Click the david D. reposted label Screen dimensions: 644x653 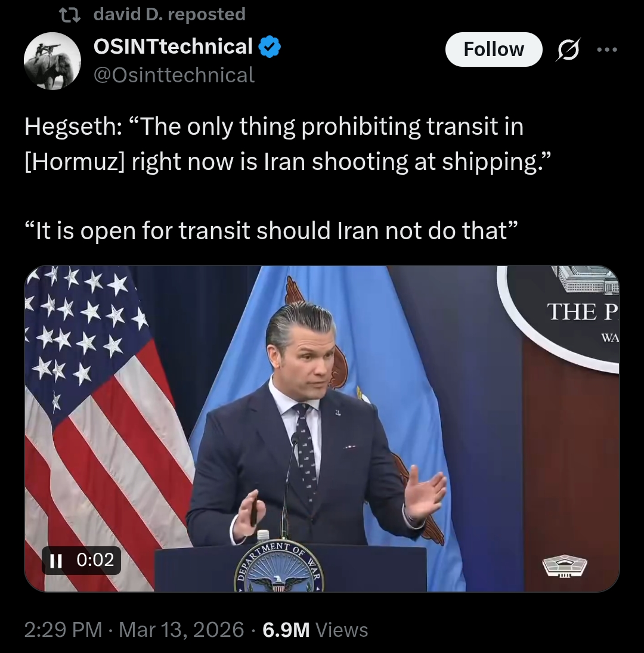coord(169,14)
